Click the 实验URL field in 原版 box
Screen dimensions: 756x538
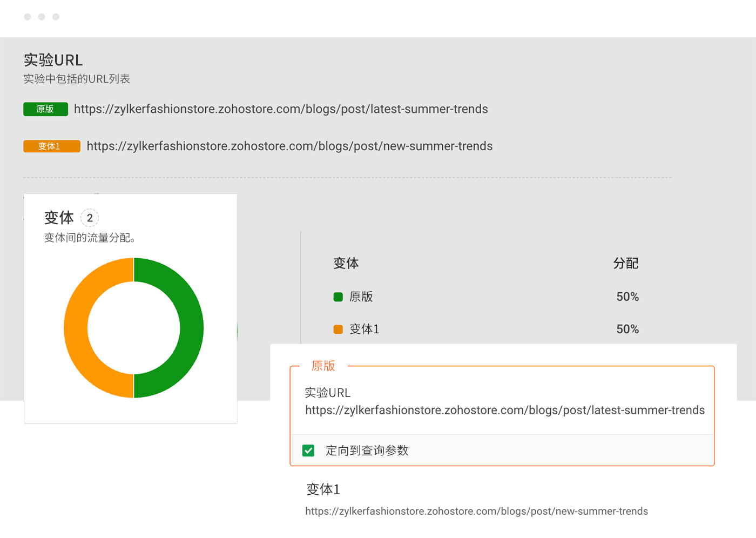504,410
